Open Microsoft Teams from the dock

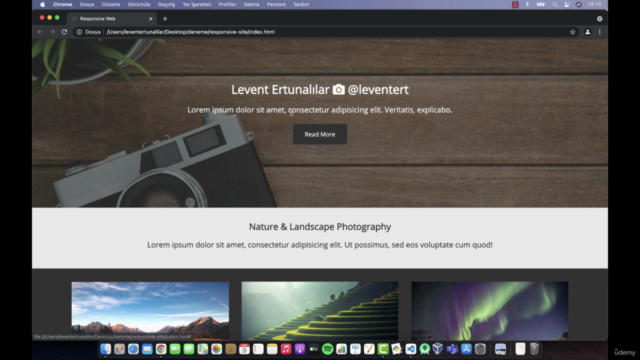pyautogui.click(x=452, y=349)
